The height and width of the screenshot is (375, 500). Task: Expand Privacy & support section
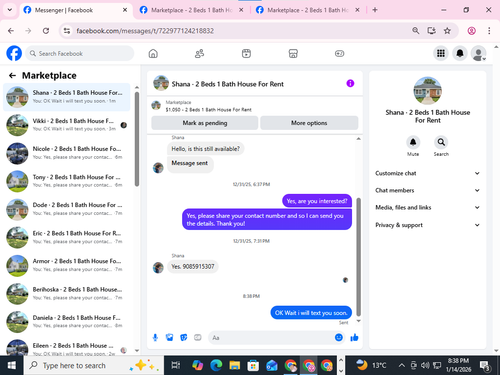point(427,225)
